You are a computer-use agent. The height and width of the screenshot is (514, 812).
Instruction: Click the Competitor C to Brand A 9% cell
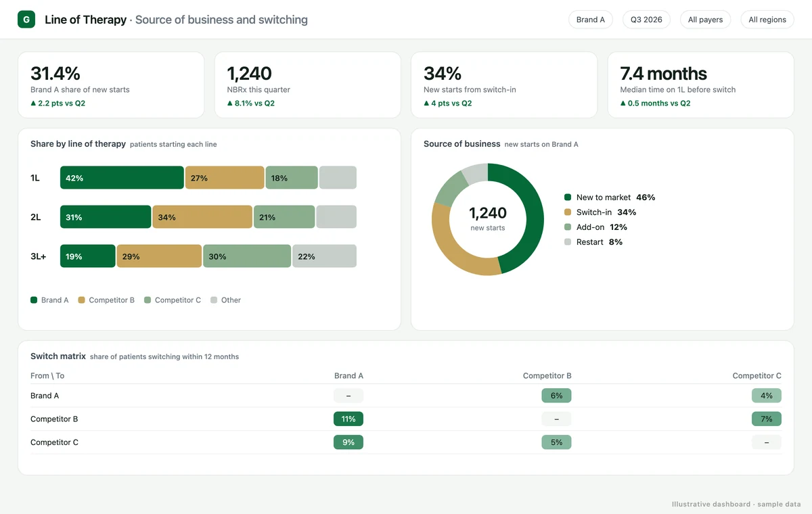[x=348, y=442]
